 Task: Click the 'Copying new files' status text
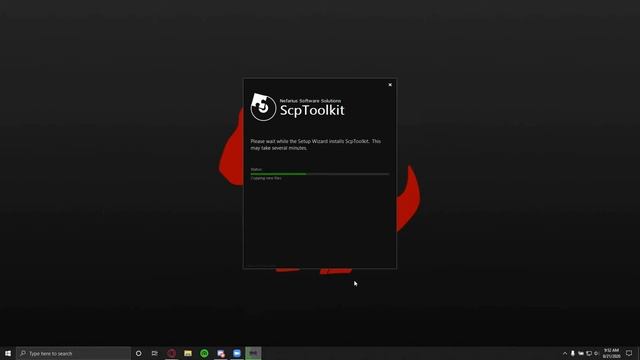coord(266,178)
